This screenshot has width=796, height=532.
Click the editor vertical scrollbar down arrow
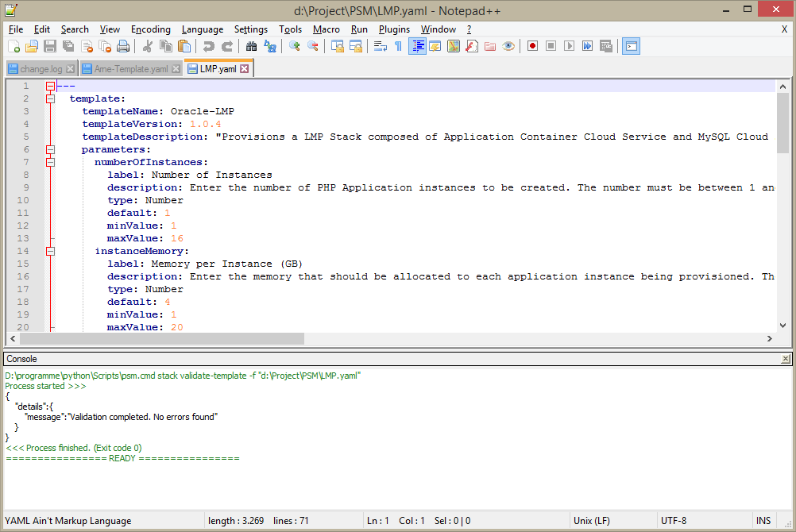[x=782, y=326]
